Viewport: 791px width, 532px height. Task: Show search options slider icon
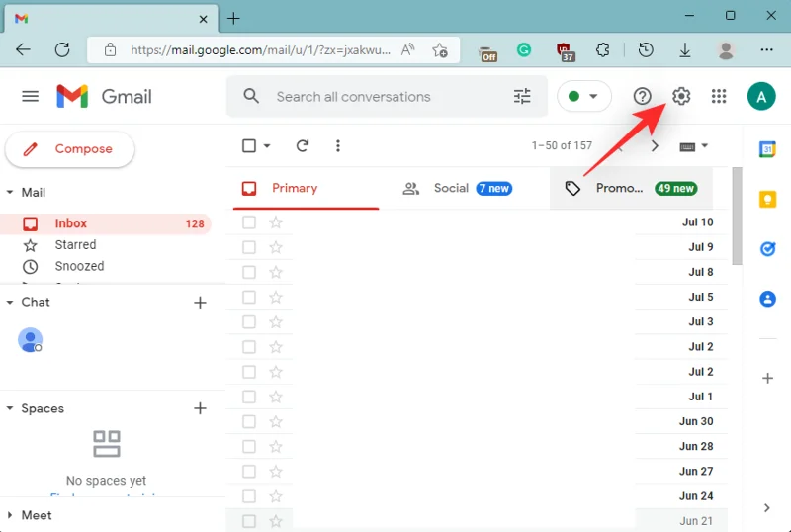(522, 96)
